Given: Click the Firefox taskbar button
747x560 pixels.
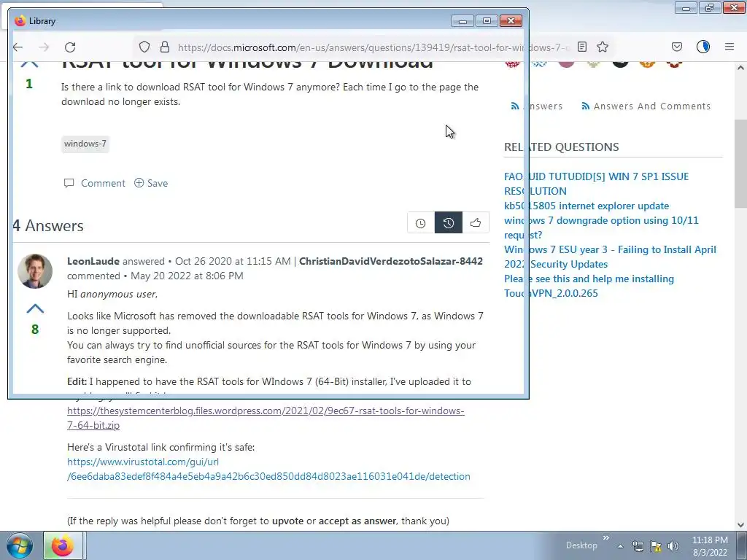Looking at the screenshot, I should pos(63,545).
